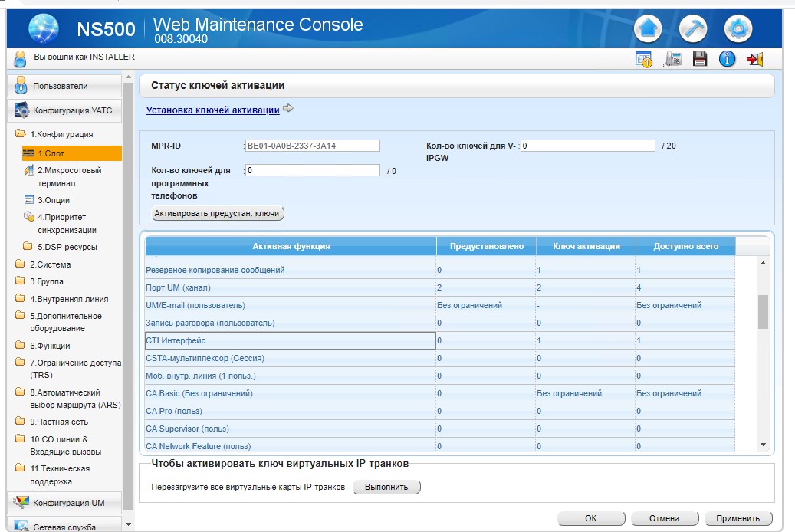Image resolution: width=795 pixels, height=532 pixels.
Task: Open the Пользователи sidebar section
Action: [x=64, y=86]
